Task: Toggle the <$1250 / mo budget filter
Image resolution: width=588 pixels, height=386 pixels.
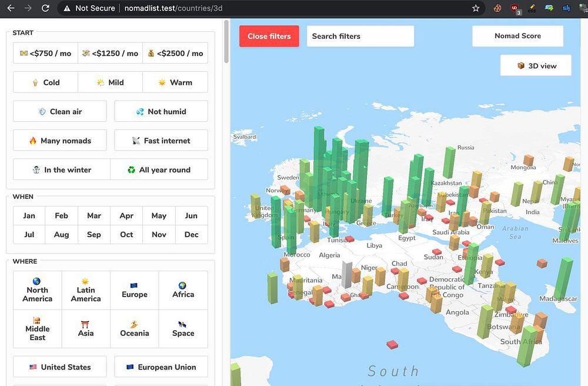Action: [111, 54]
